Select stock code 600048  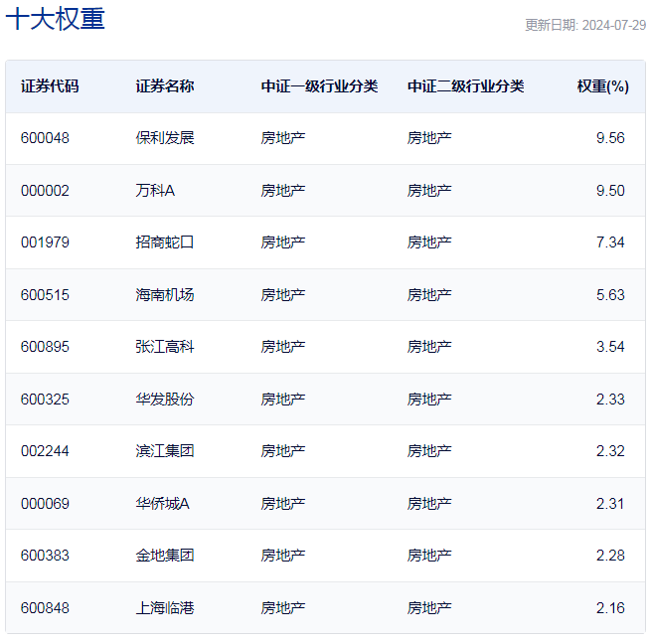pos(45,138)
